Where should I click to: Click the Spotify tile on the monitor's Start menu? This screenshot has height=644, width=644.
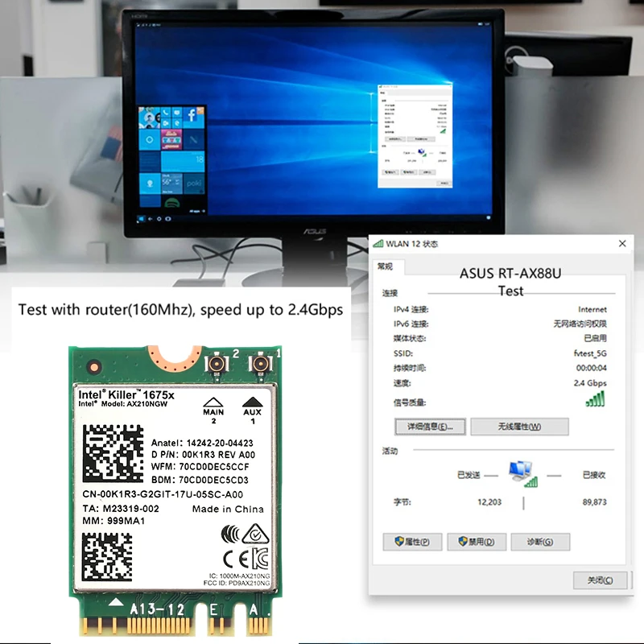[171, 202]
